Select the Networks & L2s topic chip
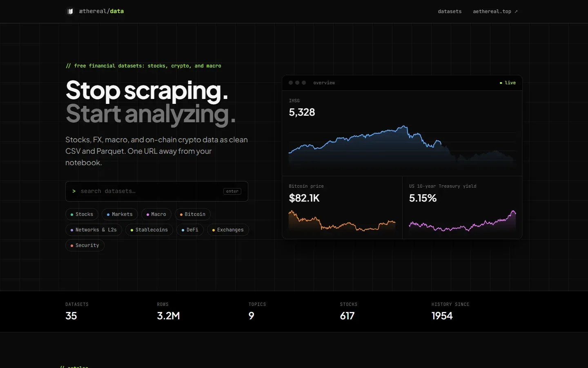This screenshot has width=588, height=368. [x=94, y=230]
